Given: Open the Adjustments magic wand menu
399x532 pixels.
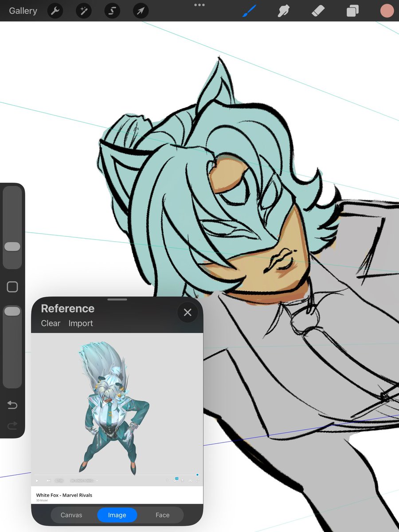Looking at the screenshot, I should click(x=83, y=11).
